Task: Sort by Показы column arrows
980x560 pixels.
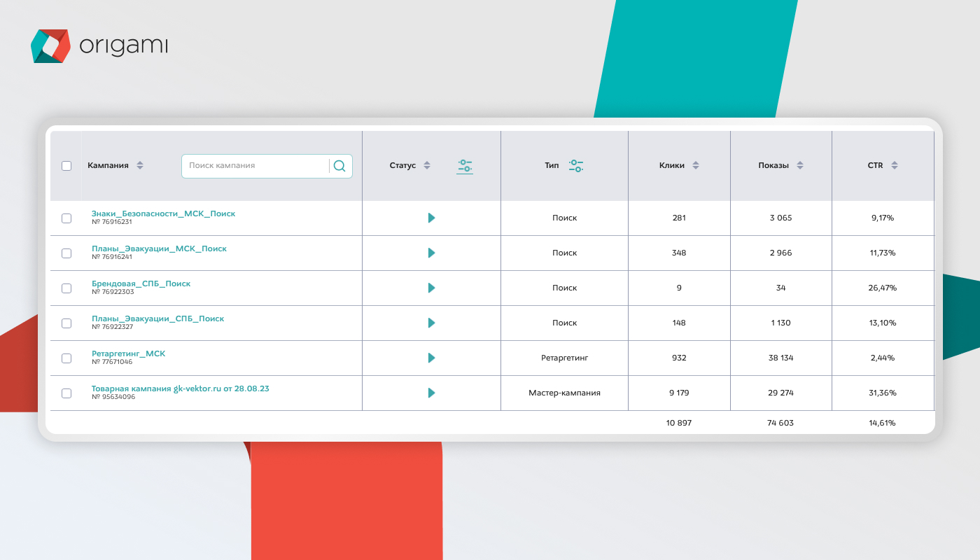Action: click(x=800, y=166)
